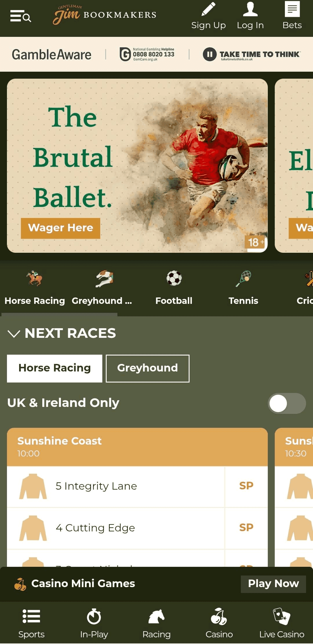Open the hamburger search menu icon
Image resolution: width=313 pixels, height=644 pixels.
pos(21,16)
